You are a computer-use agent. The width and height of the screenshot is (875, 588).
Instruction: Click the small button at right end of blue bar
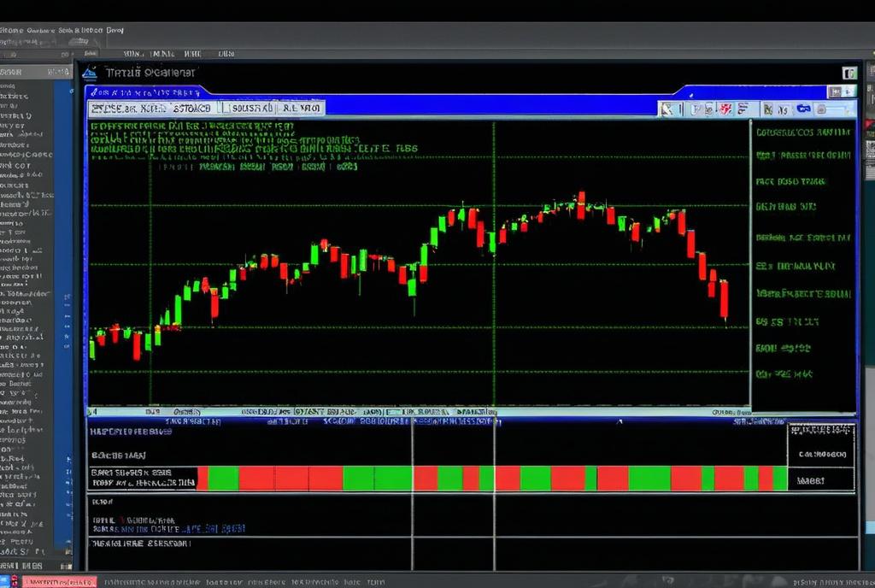(836, 91)
